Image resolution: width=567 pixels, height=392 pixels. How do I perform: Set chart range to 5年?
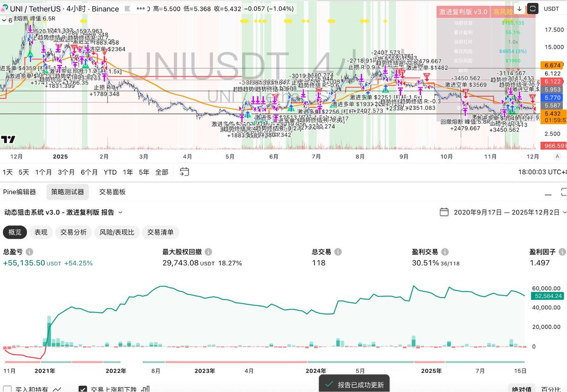[x=144, y=172]
